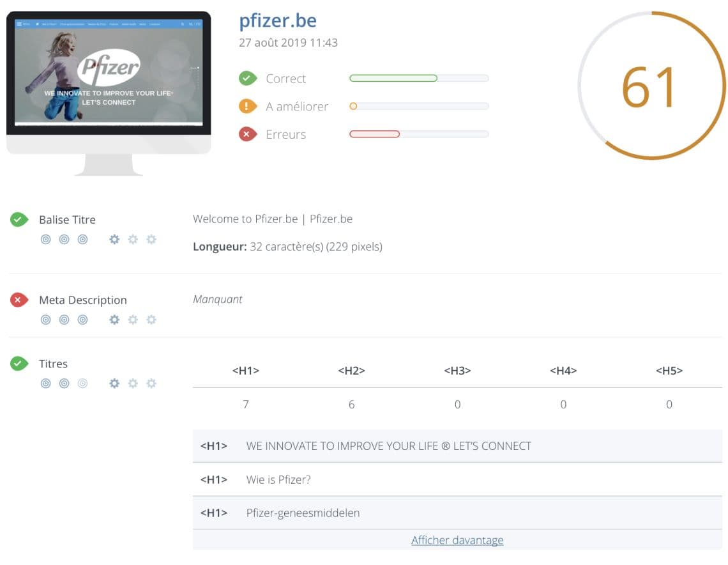Click the dark gear icon under Meta Description

(114, 320)
